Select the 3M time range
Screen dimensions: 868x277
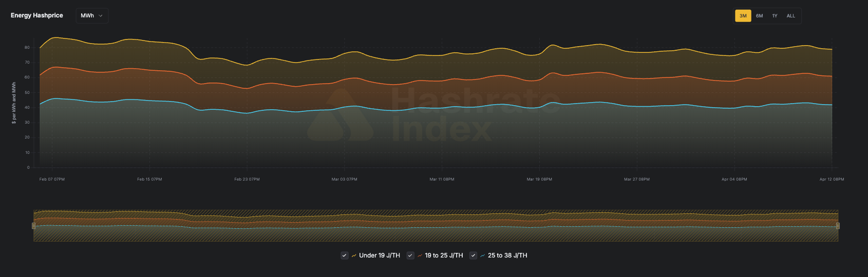(x=743, y=16)
